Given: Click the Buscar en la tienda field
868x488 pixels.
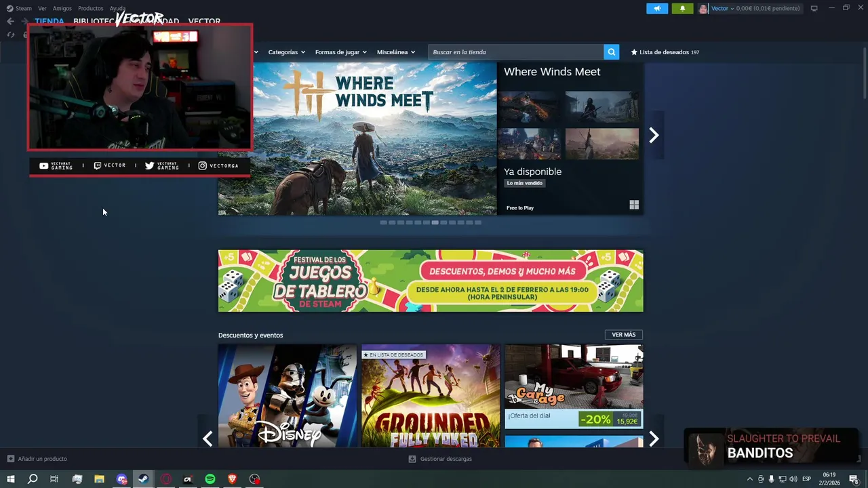Looking at the screenshot, I should tap(516, 52).
